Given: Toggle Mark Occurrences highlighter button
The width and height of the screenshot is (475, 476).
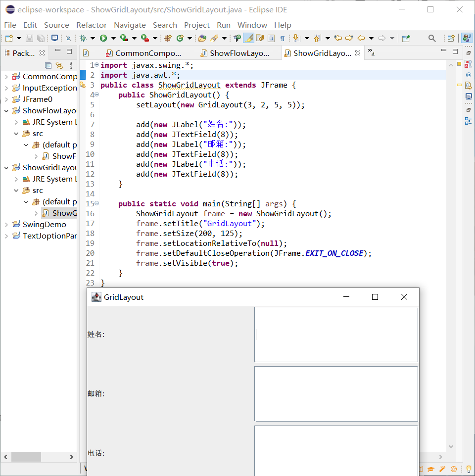Looking at the screenshot, I should click(x=249, y=38).
